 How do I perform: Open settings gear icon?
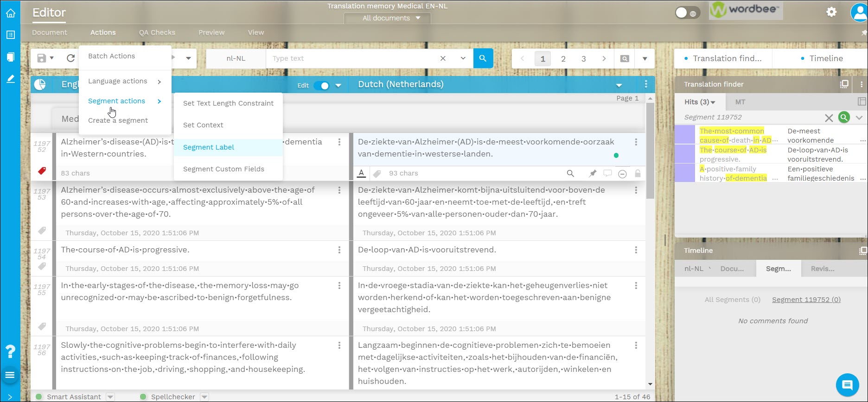(831, 12)
